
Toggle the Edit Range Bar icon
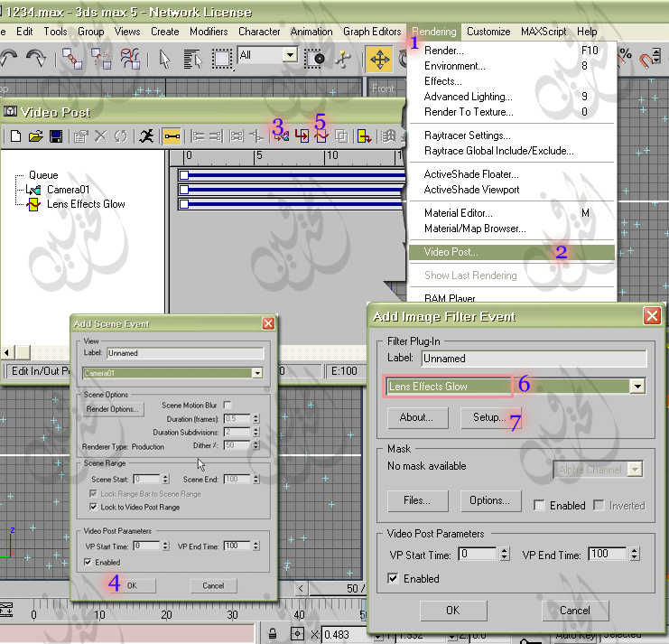click(172, 136)
